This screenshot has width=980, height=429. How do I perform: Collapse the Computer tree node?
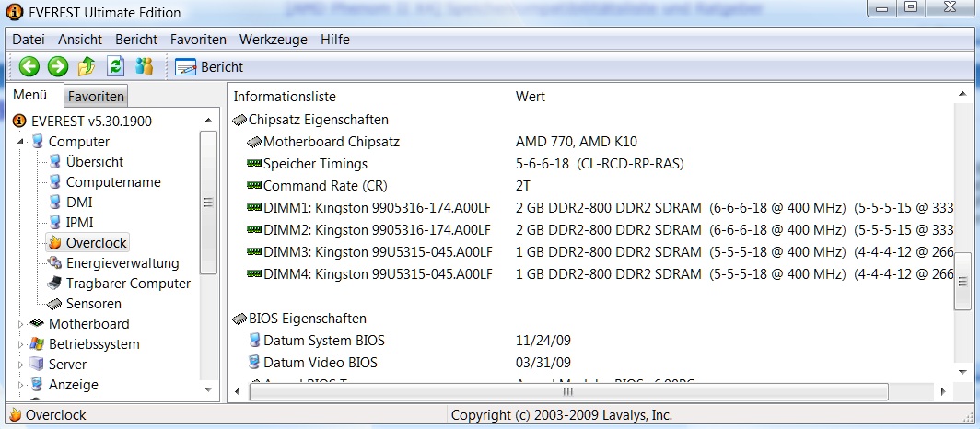[x=20, y=142]
